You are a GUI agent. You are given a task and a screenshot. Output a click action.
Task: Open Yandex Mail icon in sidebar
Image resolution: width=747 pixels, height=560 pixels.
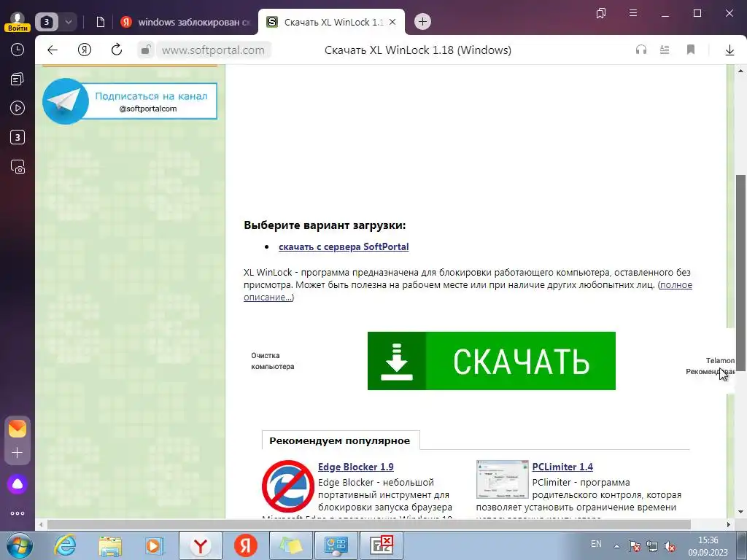click(x=18, y=429)
